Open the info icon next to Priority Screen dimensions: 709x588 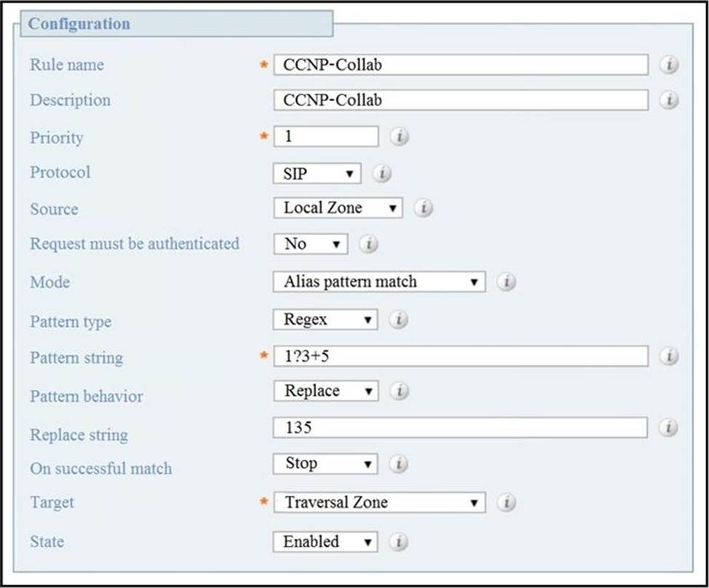tap(399, 136)
